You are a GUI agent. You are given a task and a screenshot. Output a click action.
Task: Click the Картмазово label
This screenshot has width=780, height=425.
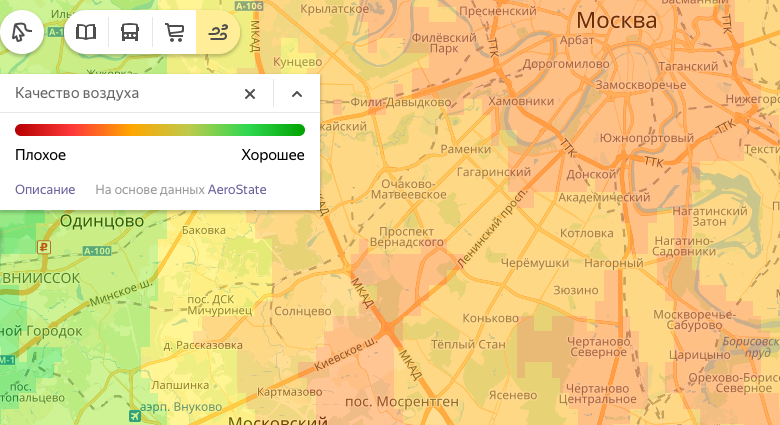290,392
